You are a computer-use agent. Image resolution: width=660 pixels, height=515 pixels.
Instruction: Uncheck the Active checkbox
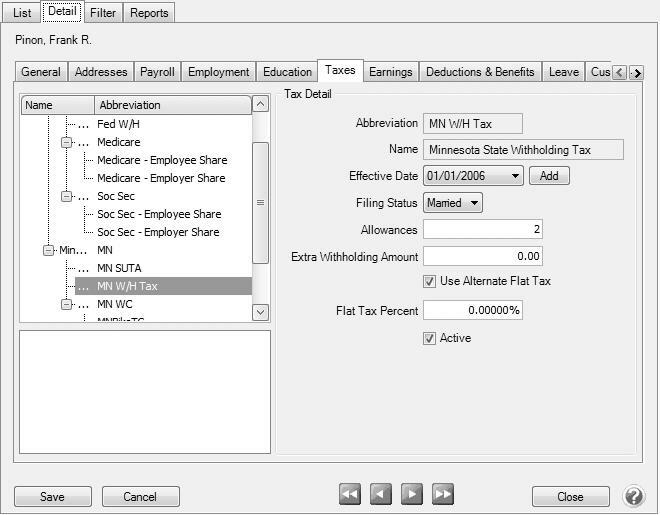pyautogui.click(x=430, y=339)
